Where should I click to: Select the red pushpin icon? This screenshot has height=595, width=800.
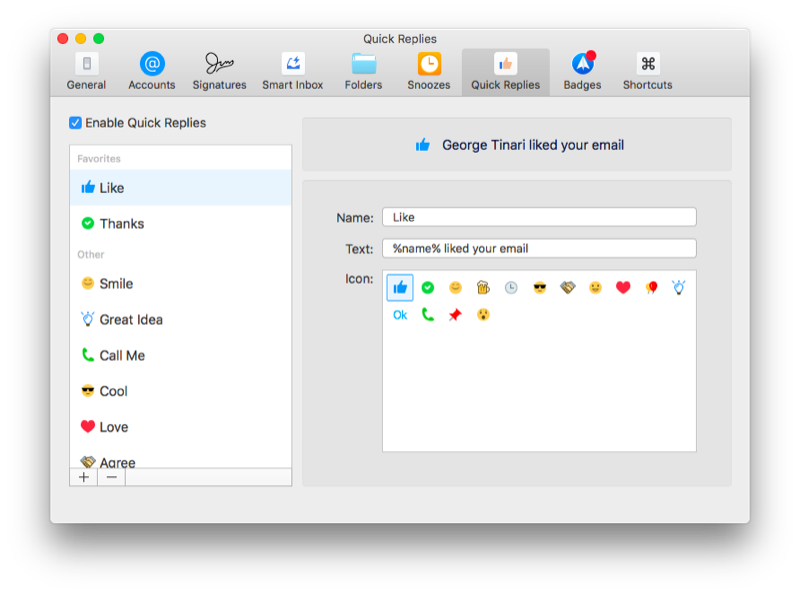tap(455, 315)
